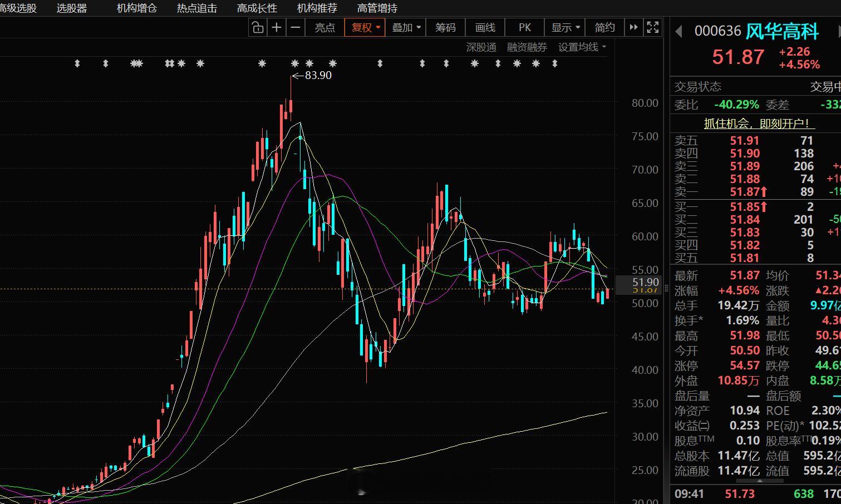
Task: Click the 净资产 value 10.94
Action: pos(744,411)
